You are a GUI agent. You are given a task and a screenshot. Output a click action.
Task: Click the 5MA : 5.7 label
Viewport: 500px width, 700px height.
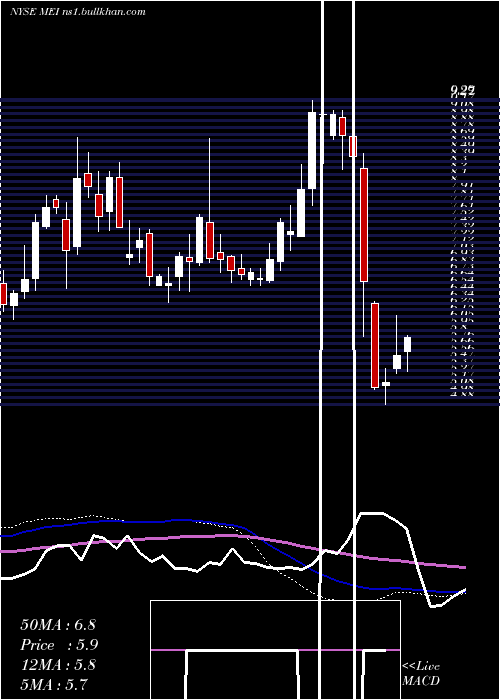(x=54, y=684)
